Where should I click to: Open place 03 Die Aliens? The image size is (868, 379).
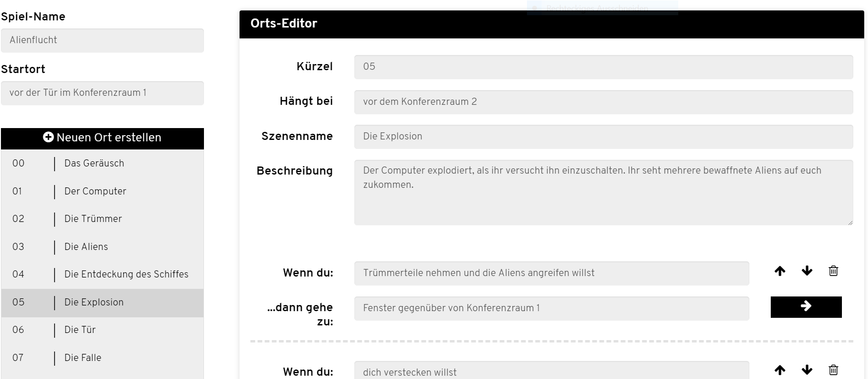point(102,247)
